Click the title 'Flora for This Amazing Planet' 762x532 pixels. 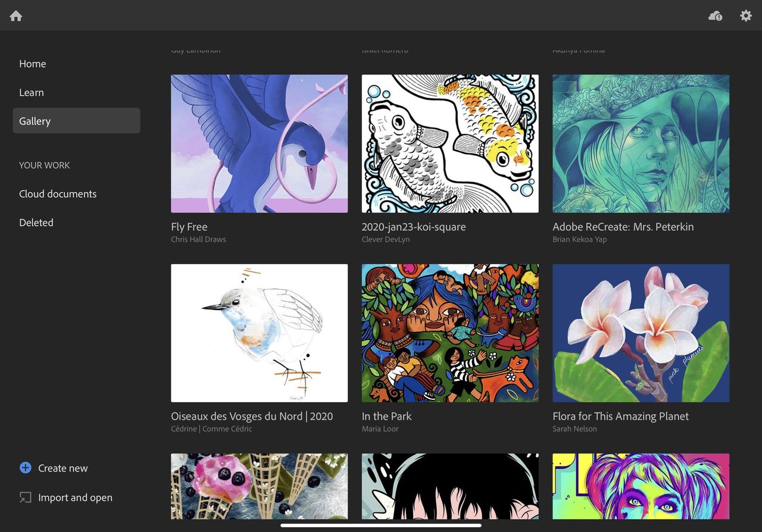(620, 417)
